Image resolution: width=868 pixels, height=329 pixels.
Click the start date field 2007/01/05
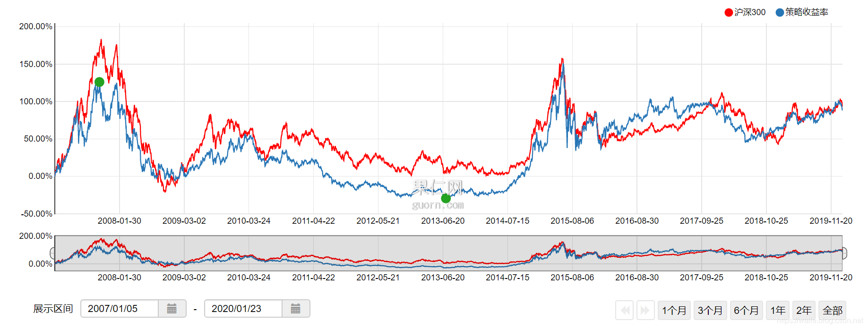[x=120, y=309]
